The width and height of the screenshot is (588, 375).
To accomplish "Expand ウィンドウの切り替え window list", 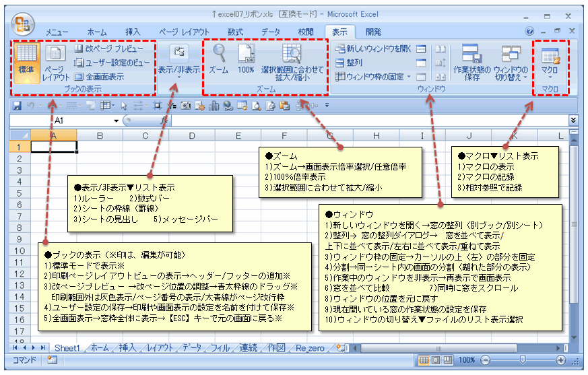I will point(525,77).
